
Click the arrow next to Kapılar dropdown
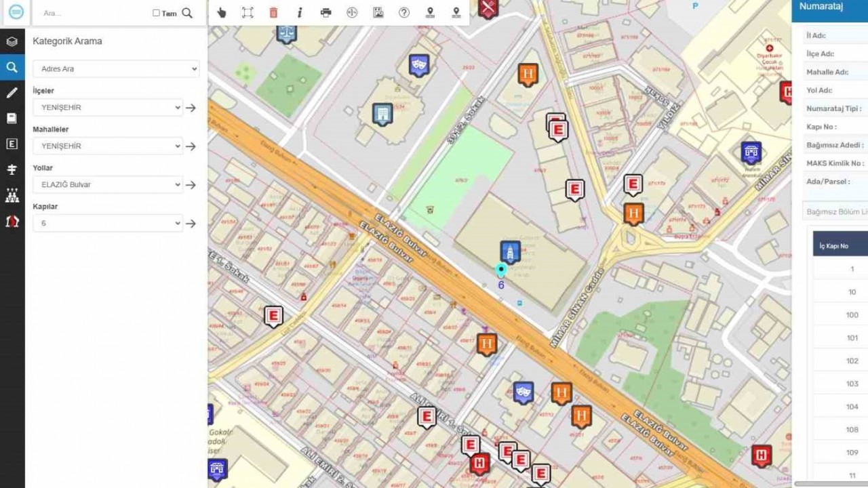coord(191,224)
